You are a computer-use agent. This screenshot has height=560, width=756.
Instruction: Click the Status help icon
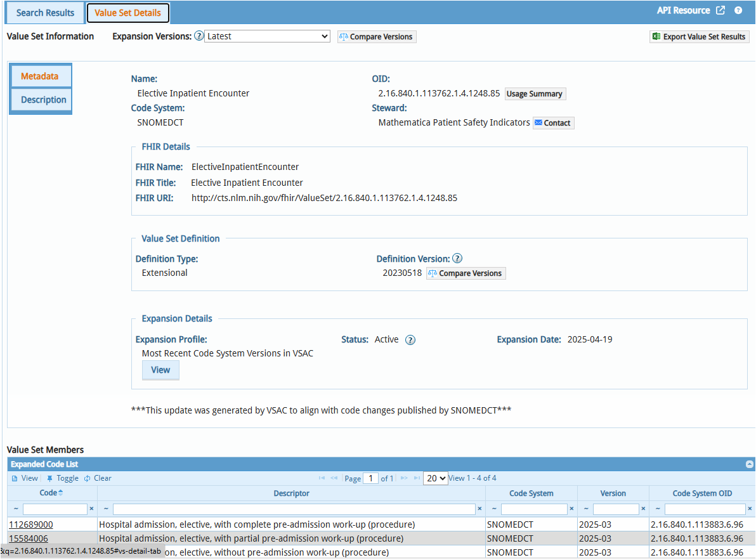[410, 340]
